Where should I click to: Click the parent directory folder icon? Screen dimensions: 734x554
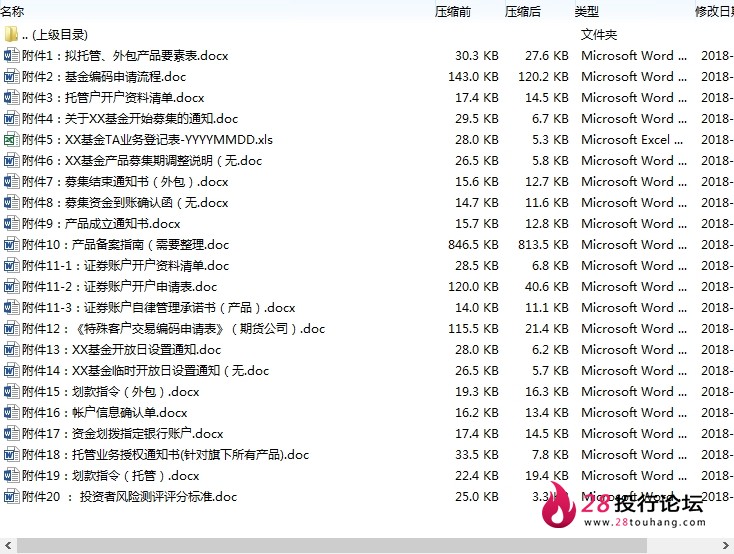[x=11, y=34]
